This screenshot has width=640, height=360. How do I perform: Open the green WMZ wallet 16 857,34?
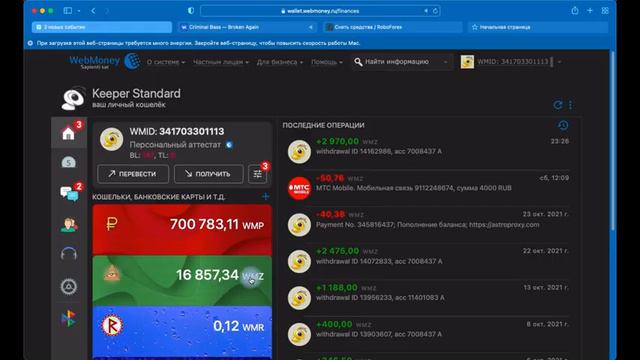(x=182, y=281)
